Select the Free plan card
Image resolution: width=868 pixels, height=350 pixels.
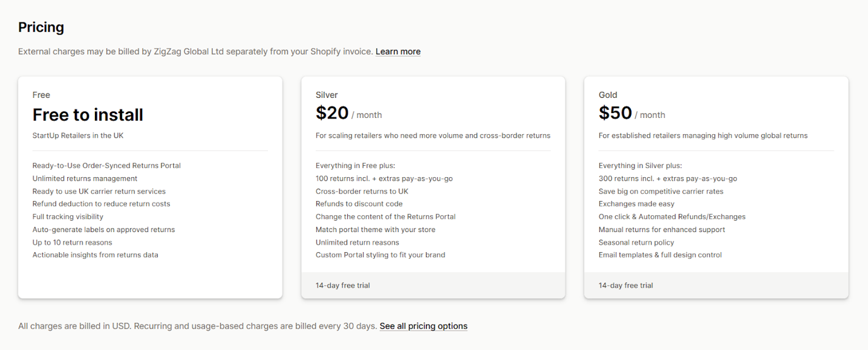point(149,187)
